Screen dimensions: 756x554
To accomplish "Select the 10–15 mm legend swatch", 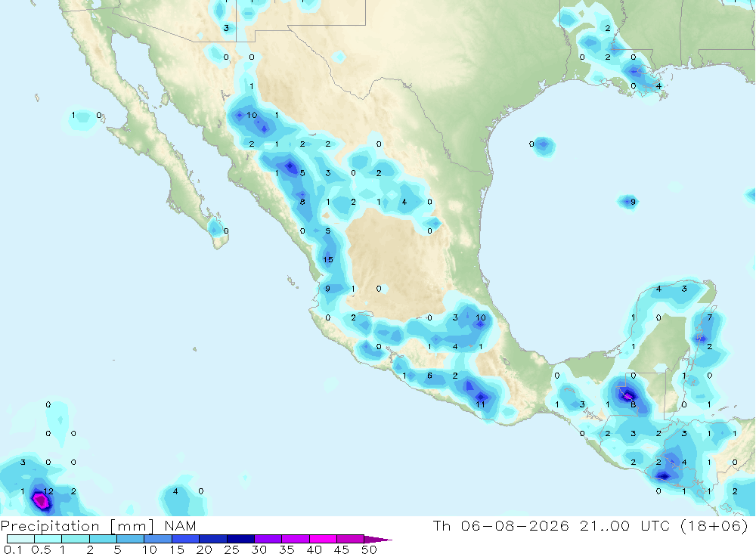I will click(x=158, y=539).
